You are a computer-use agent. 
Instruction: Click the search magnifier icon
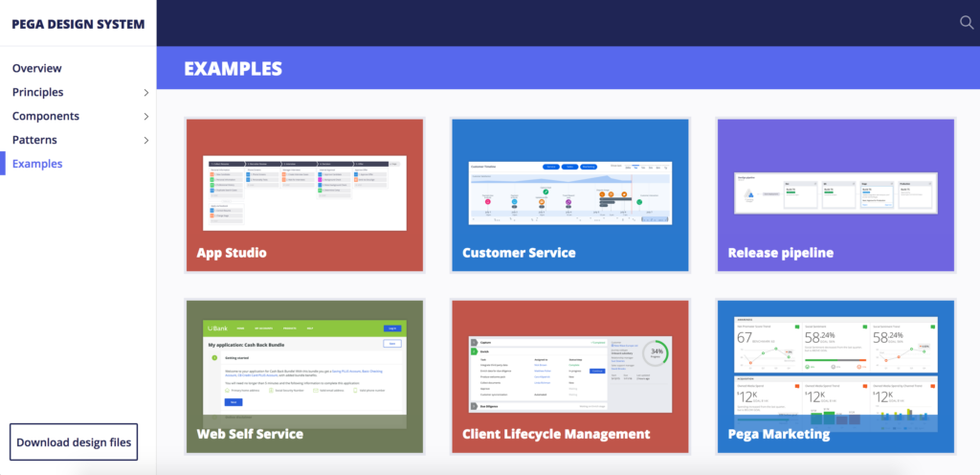coord(967,23)
